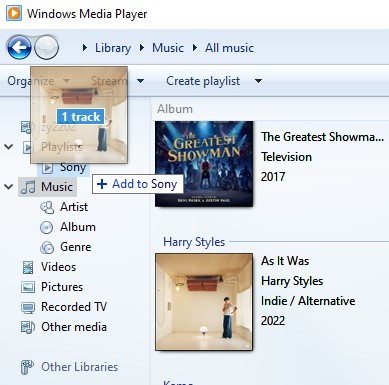Viewport: 389px width, 385px height.
Task: Click the Genre icon in the sidebar
Action: pyautogui.click(x=47, y=247)
